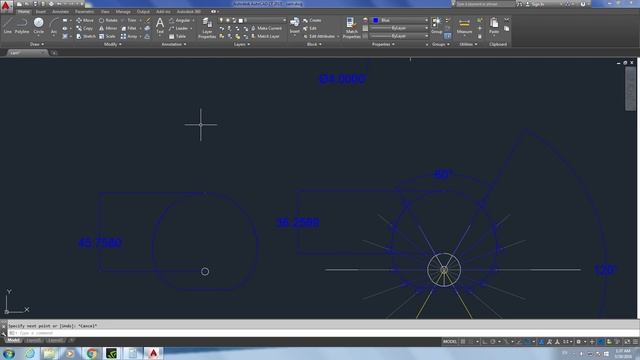Open the Measure utility
Viewport: 640px width, 360px height.
464,26
